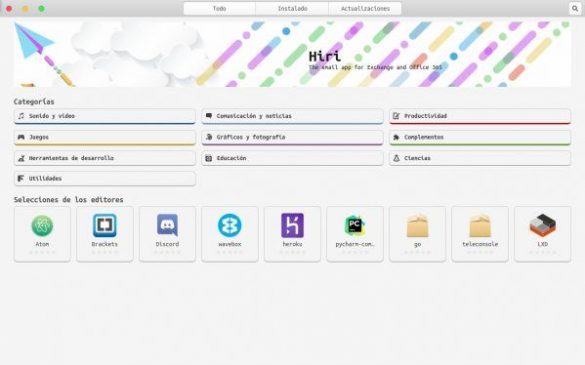Open the Atom app tile
Image resolution: width=585 pixels, height=365 pixels.
(42, 234)
